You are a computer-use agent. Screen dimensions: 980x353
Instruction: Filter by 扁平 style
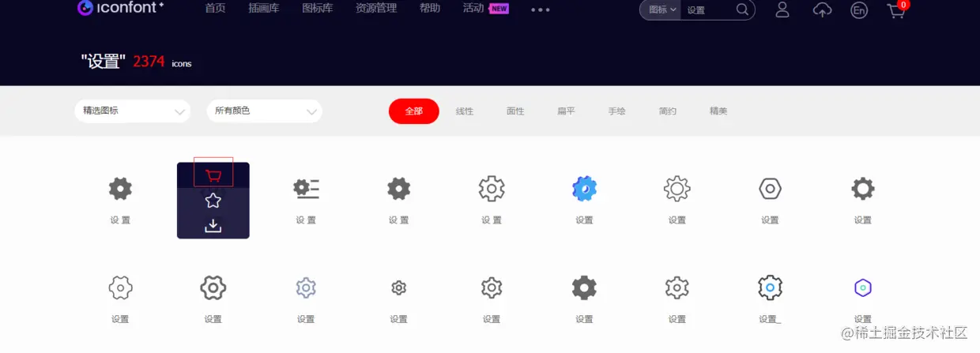(x=566, y=111)
